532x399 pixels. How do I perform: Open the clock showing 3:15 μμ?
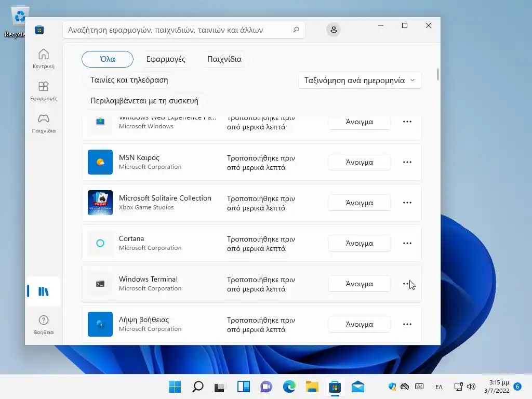point(497,387)
